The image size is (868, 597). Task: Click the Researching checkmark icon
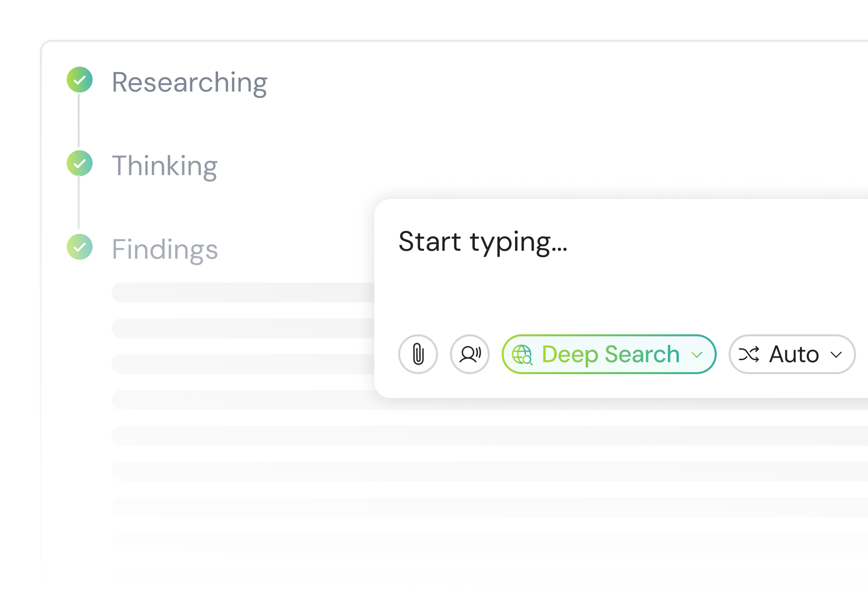[x=80, y=80]
